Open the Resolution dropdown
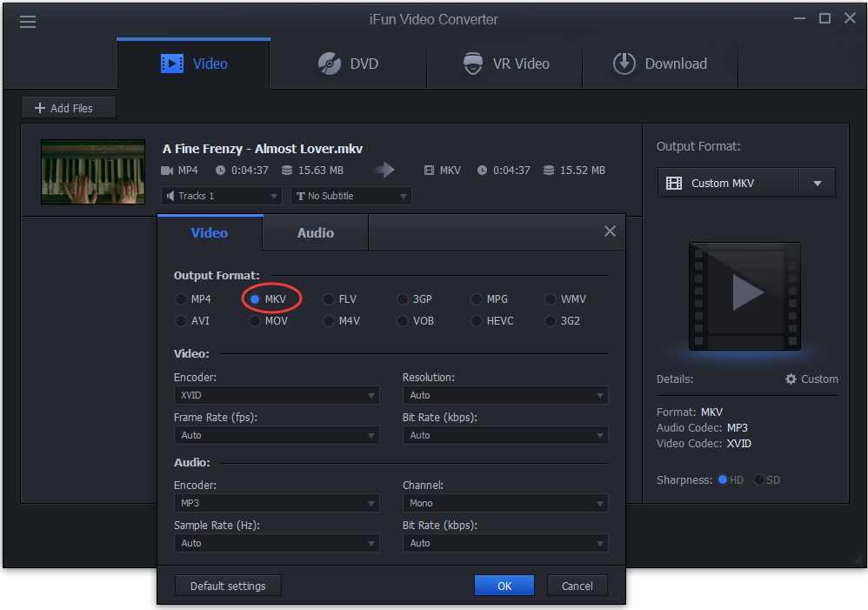Image resolution: width=868 pixels, height=610 pixels. tap(505, 395)
